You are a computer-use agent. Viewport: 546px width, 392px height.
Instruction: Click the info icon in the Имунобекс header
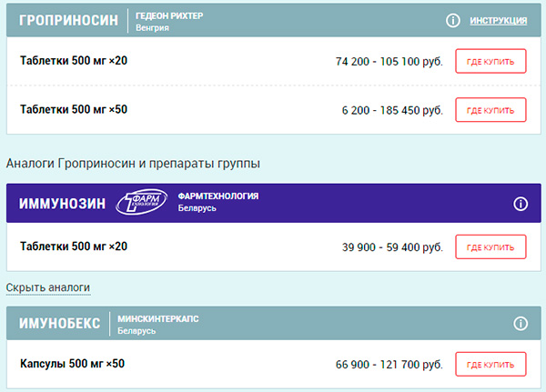[x=521, y=324]
